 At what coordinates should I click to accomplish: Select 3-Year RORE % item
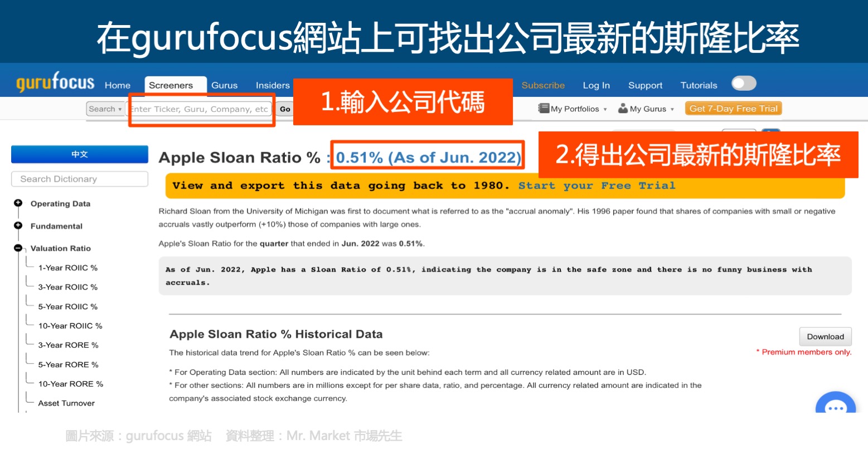pos(68,345)
